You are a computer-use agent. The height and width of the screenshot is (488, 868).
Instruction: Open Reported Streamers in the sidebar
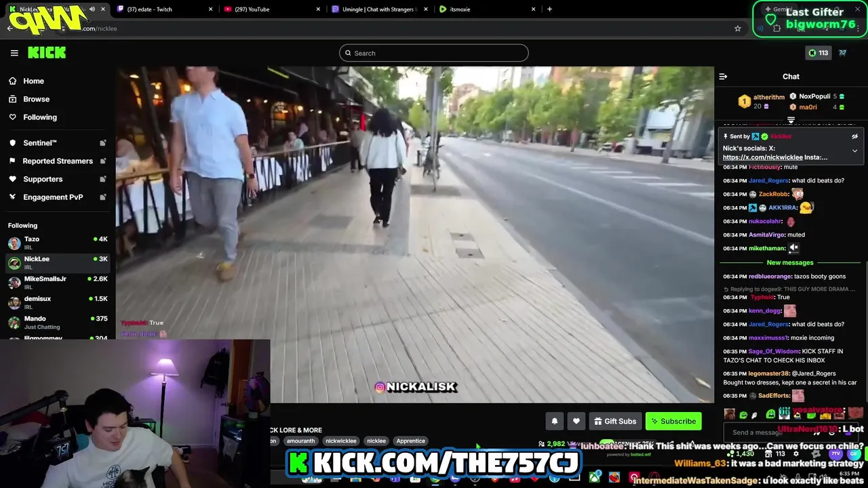pyautogui.click(x=58, y=161)
